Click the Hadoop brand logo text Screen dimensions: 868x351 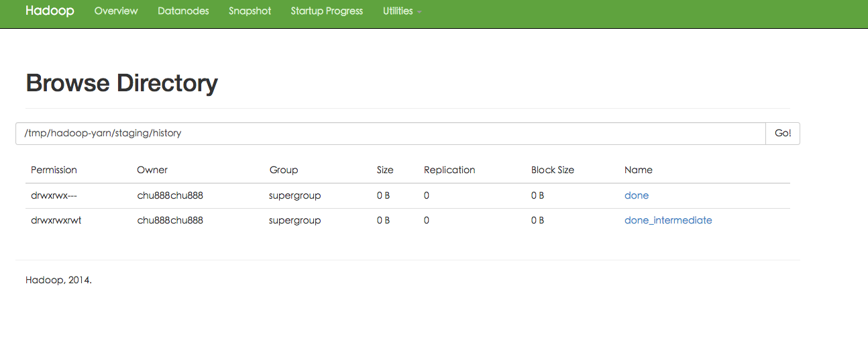click(50, 11)
